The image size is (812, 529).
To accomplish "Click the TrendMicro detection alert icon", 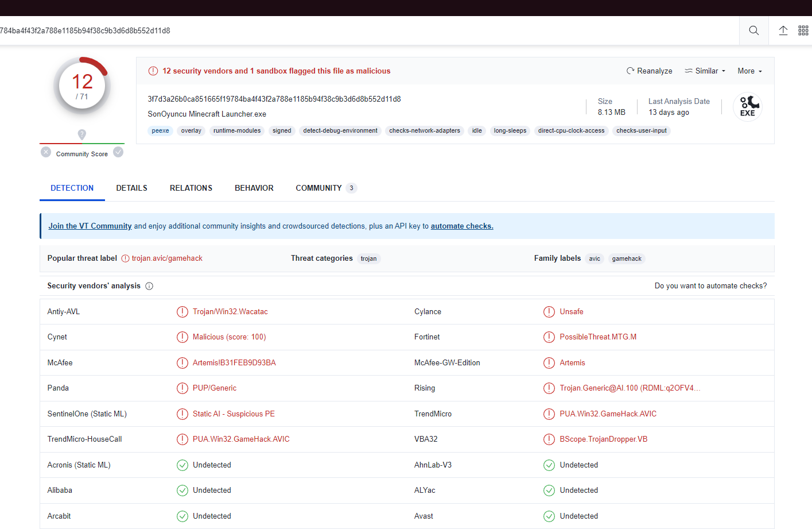I will (x=549, y=414).
